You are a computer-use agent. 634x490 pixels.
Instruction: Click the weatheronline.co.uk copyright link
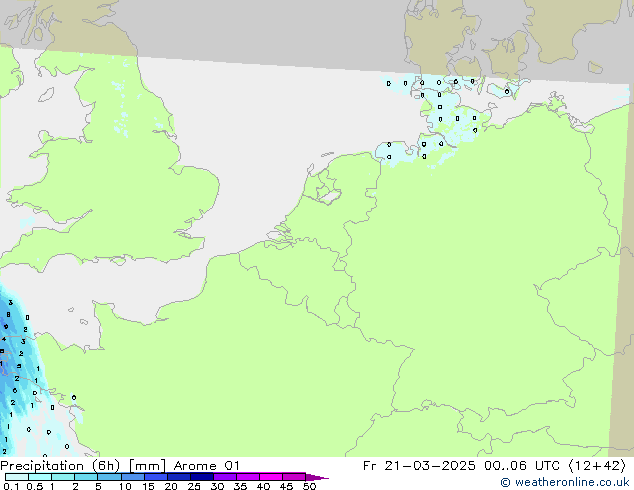pos(564,482)
